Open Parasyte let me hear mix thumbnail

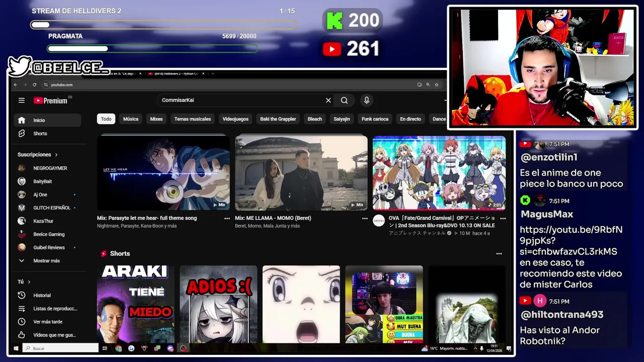click(x=164, y=172)
